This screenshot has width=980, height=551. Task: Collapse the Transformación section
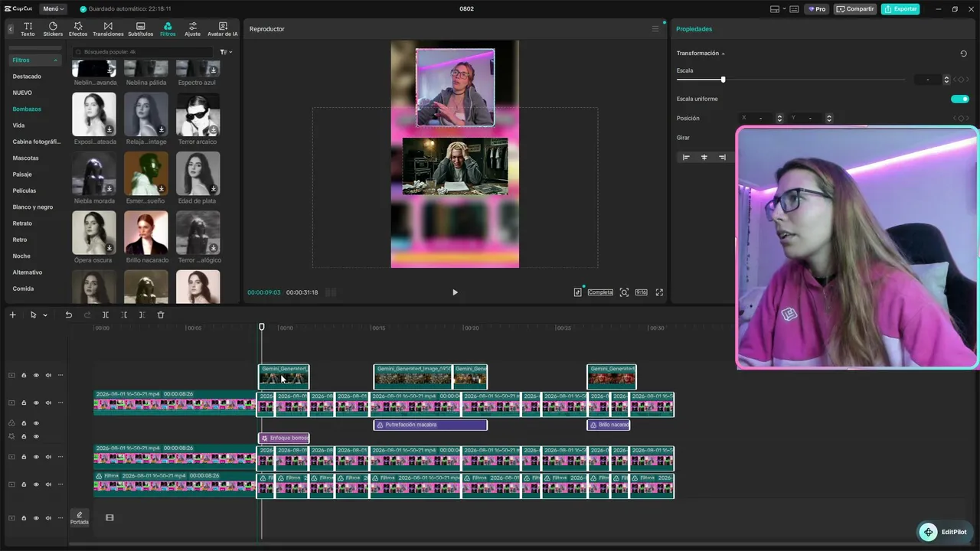(x=723, y=54)
